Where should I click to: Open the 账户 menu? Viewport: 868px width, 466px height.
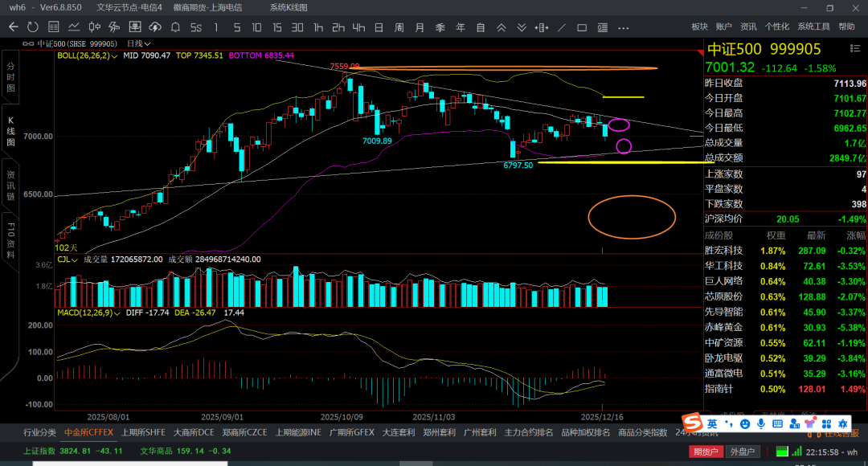click(x=724, y=27)
